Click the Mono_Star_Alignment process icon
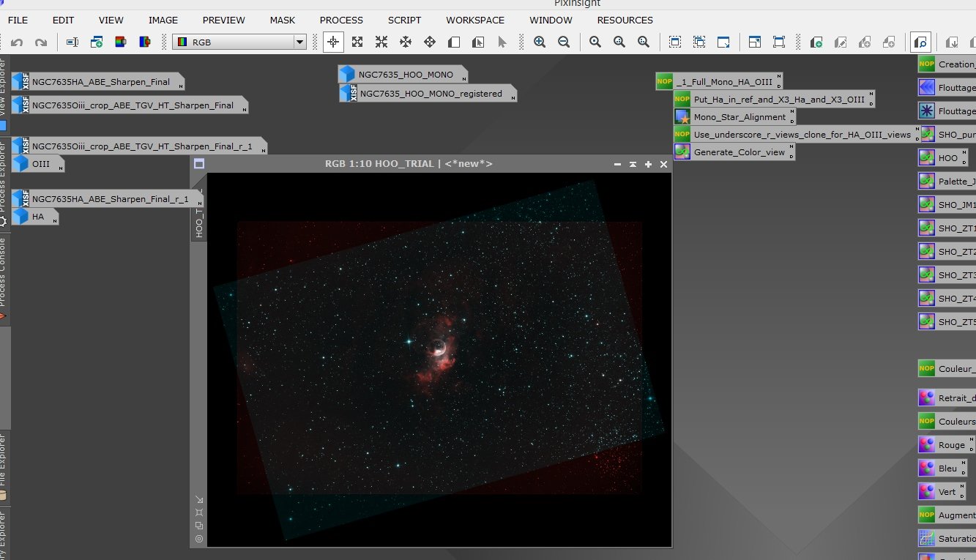This screenshot has width=976, height=560. pyautogui.click(x=734, y=117)
